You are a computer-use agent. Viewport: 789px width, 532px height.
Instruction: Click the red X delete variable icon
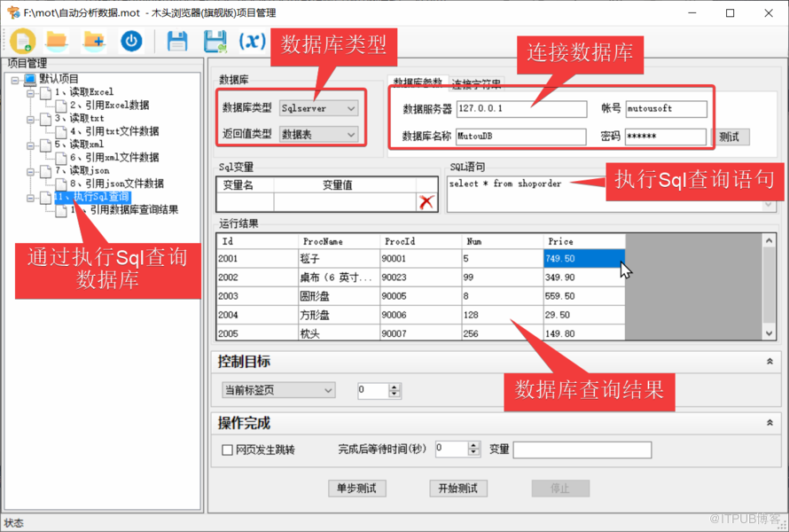click(426, 202)
